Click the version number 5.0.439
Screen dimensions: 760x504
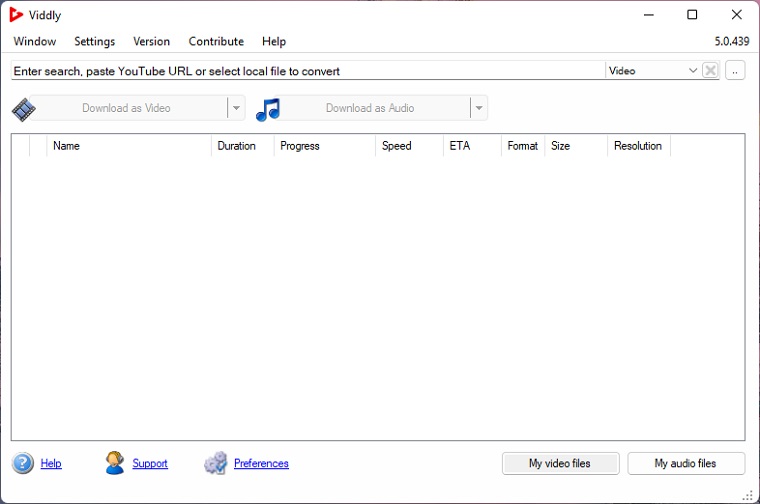732,41
